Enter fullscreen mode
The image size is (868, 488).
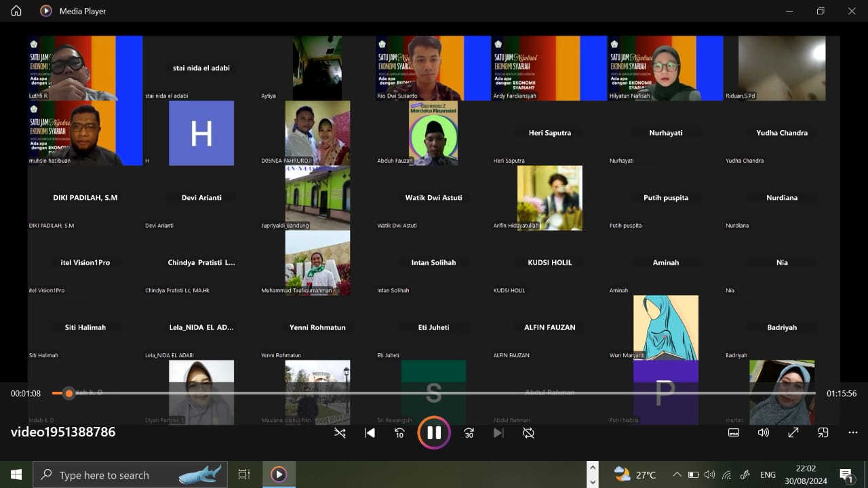pyautogui.click(x=793, y=432)
